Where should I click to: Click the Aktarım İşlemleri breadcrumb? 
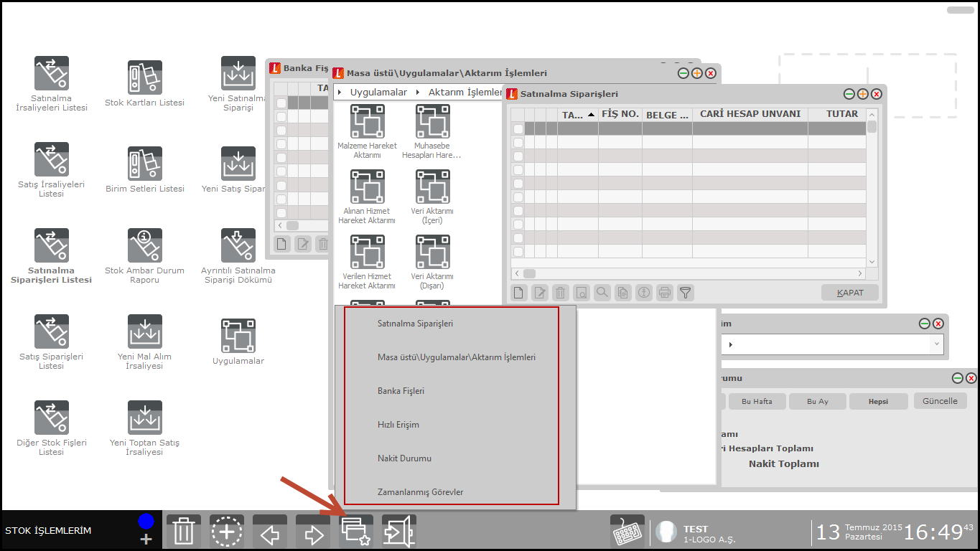click(465, 93)
